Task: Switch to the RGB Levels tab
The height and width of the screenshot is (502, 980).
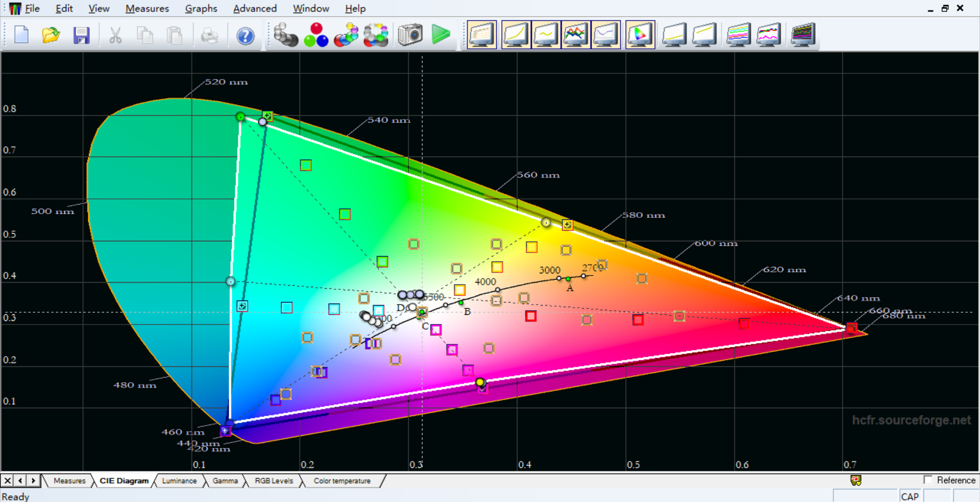Action: 274,481
